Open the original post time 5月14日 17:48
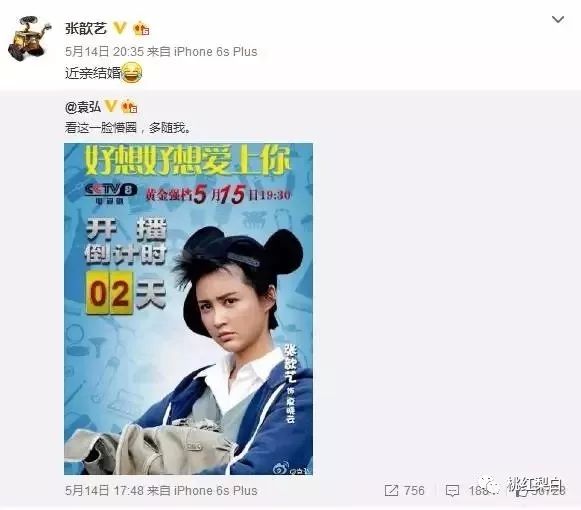 coord(104,491)
